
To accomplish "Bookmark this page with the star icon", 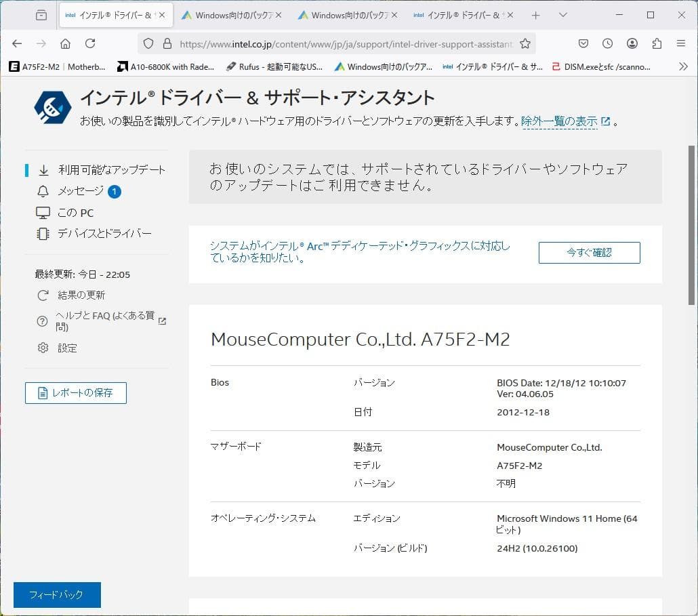I will click(525, 43).
